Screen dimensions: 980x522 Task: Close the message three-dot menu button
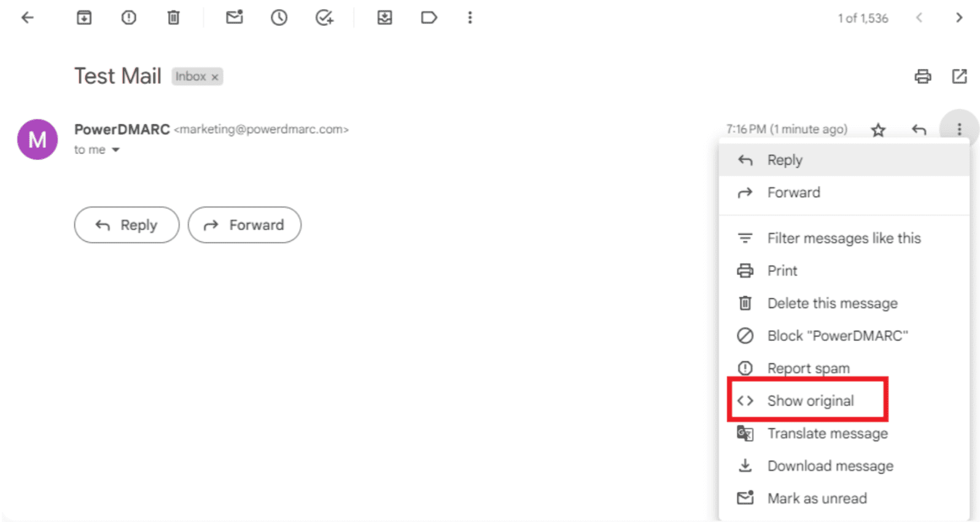[x=959, y=129]
